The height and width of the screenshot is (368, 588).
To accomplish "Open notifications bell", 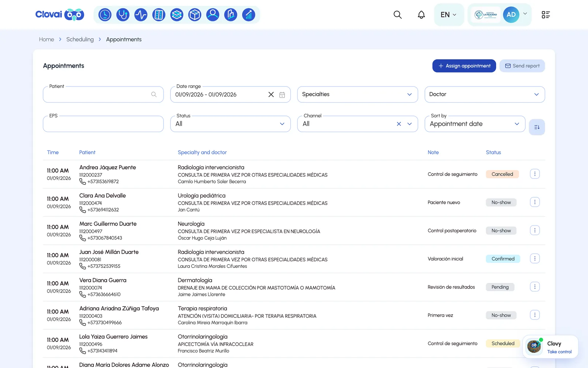I will click(421, 15).
